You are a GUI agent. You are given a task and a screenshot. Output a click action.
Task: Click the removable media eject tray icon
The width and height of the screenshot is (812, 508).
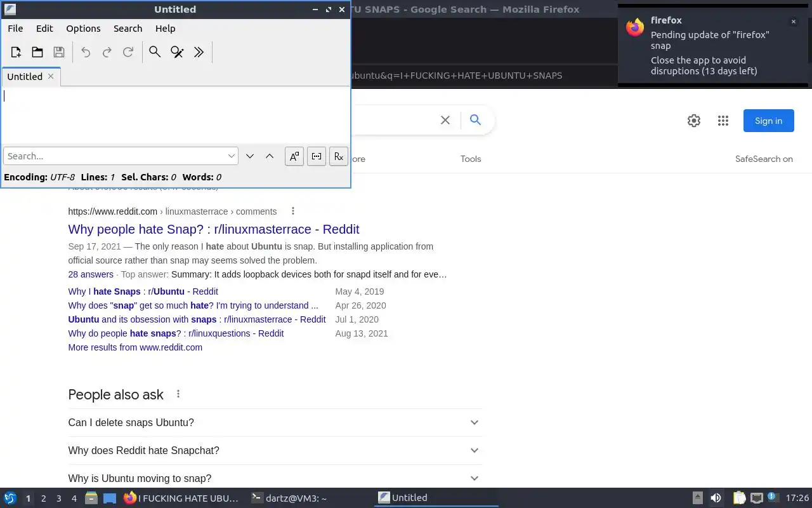(x=697, y=498)
